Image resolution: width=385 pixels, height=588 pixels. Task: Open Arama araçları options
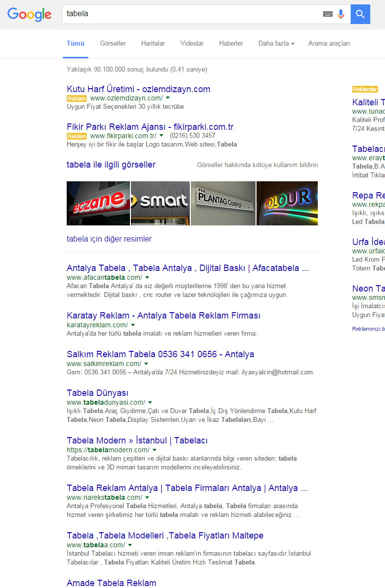tap(329, 43)
